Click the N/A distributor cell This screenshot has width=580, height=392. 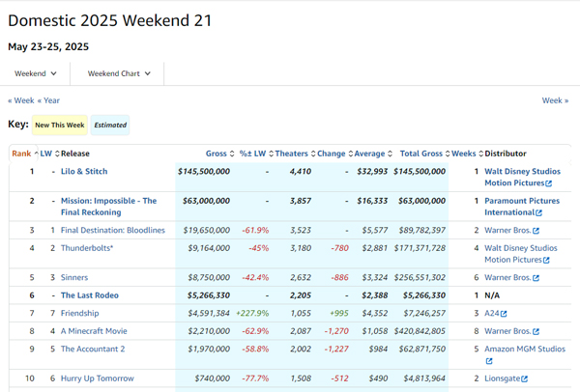click(492, 295)
